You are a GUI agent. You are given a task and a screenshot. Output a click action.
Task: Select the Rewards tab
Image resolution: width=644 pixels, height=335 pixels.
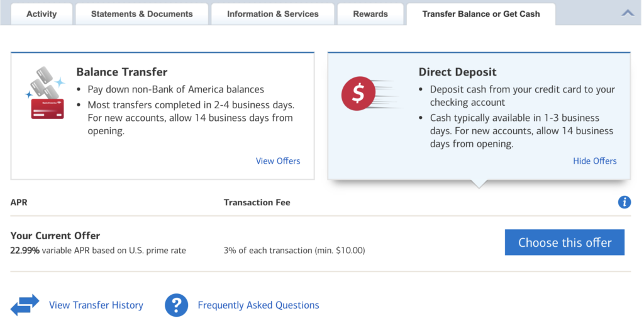(x=370, y=14)
